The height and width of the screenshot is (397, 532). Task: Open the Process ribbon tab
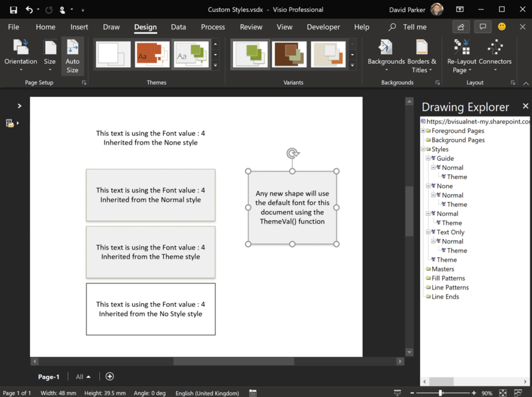(212, 27)
